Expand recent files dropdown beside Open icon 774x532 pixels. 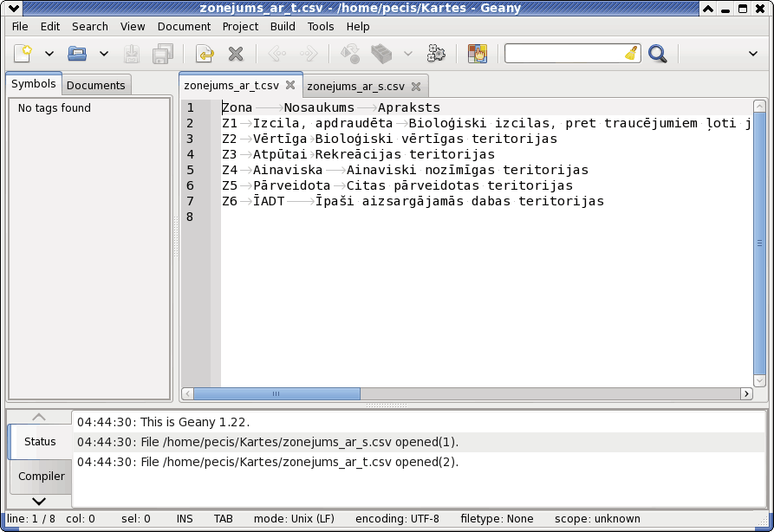click(104, 54)
